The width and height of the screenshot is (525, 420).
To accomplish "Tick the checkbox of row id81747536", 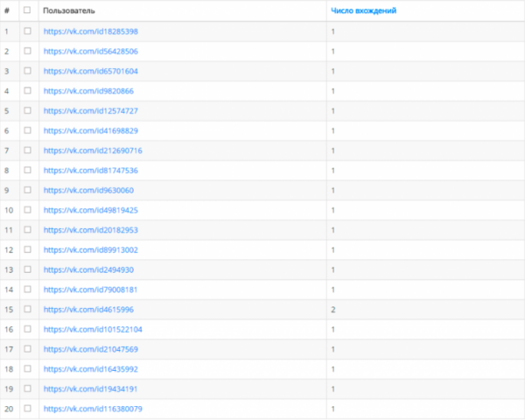I will (x=27, y=170).
